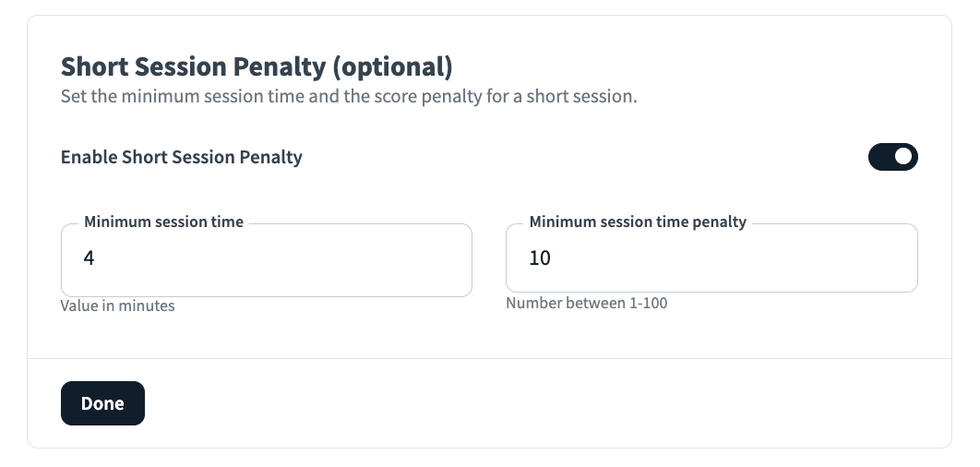Click the 'Minimum session time penalty' field label

tap(638, 222)
